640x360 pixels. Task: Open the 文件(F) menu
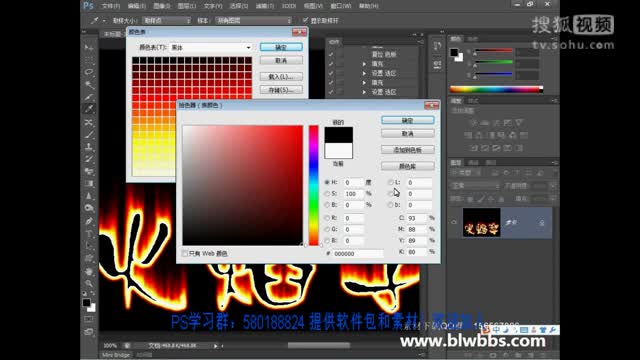pyautogui.click(x=111, y=6)
